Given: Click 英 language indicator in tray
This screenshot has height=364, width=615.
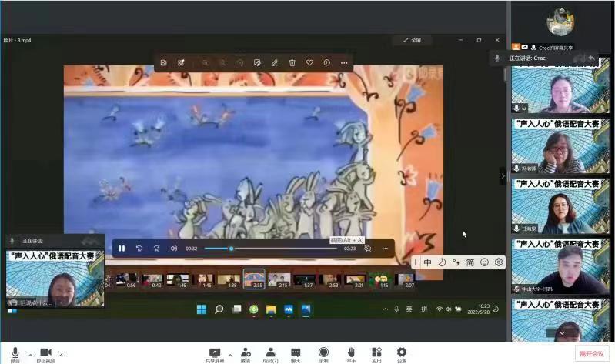Looking at the screenshot, I should 409,309.
